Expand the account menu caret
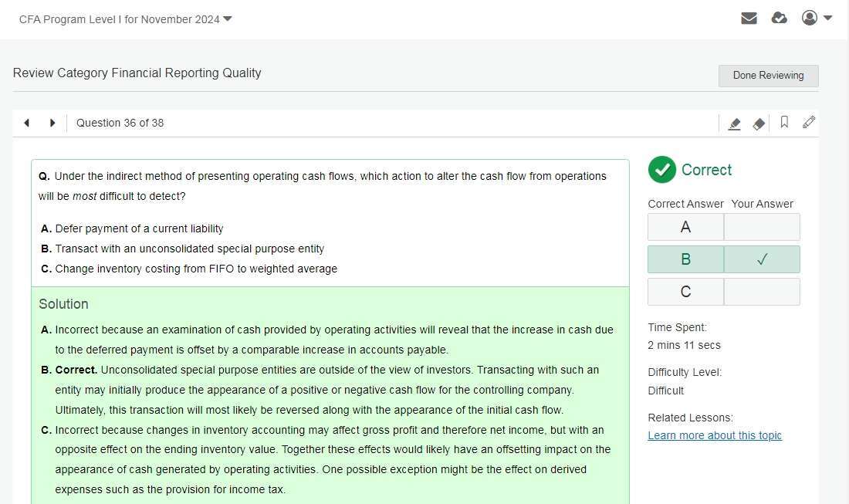Image resolution: width=849 pixels, height=504 pixels. [828, 18]
